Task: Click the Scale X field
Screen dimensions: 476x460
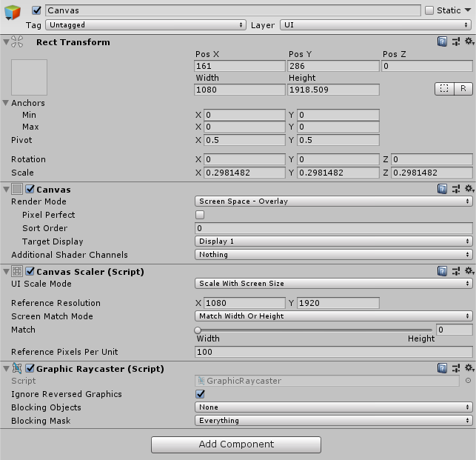Action: 244,173
